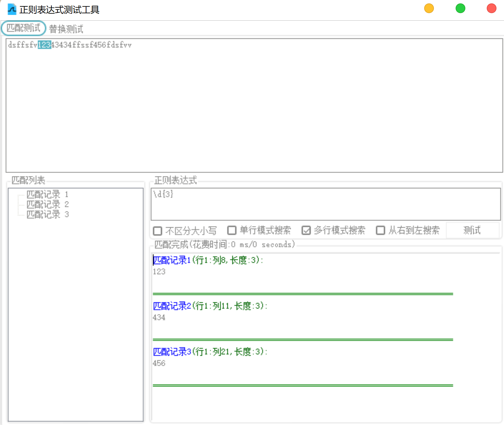
Task: Click the matched value 456 in results
Action: 159,363
